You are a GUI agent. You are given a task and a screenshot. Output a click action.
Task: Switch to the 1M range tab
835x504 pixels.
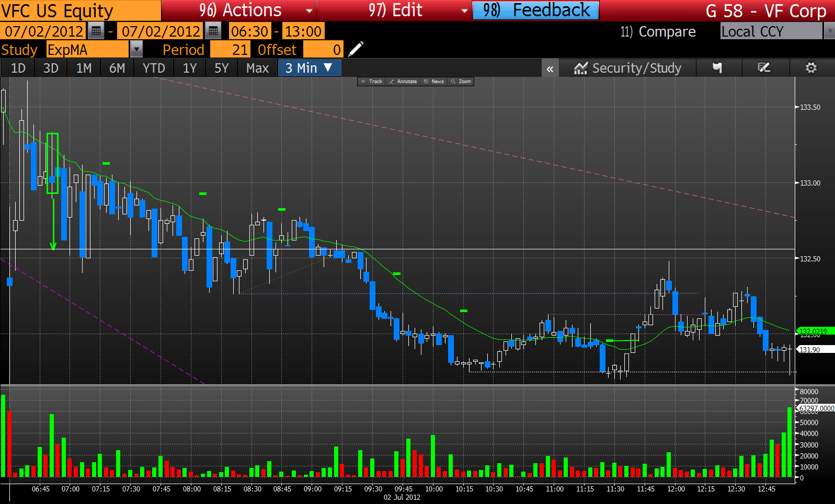coord(84,68)
